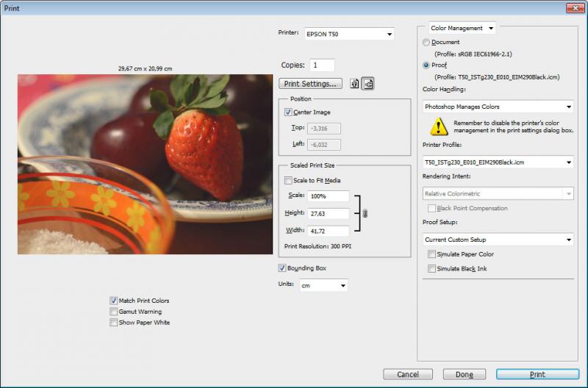The image size is (588, 388).
Task: Select the Proof radio button
Action: [426, 65]
